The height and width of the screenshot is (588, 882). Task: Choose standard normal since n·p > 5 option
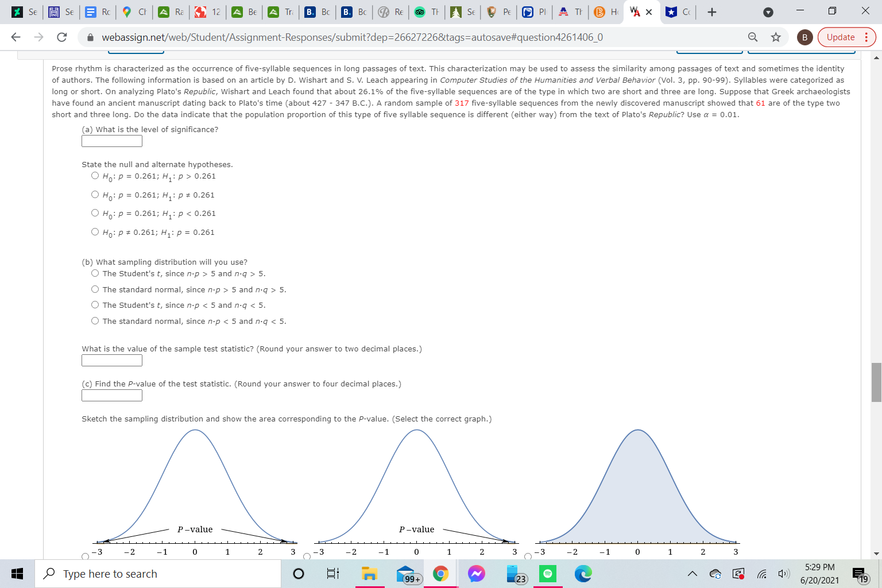pos(95,289)
